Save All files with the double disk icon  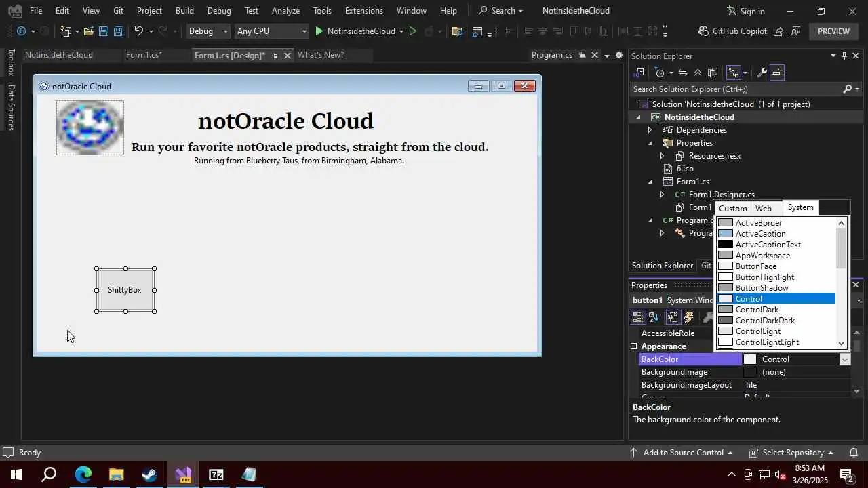pos(118,31)
